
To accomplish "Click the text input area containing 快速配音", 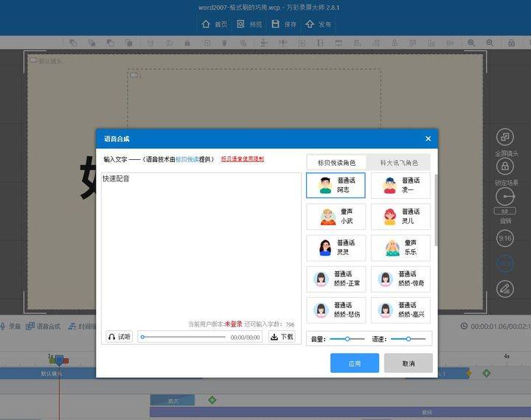I will pyautogui.click(x=201, y=246).
